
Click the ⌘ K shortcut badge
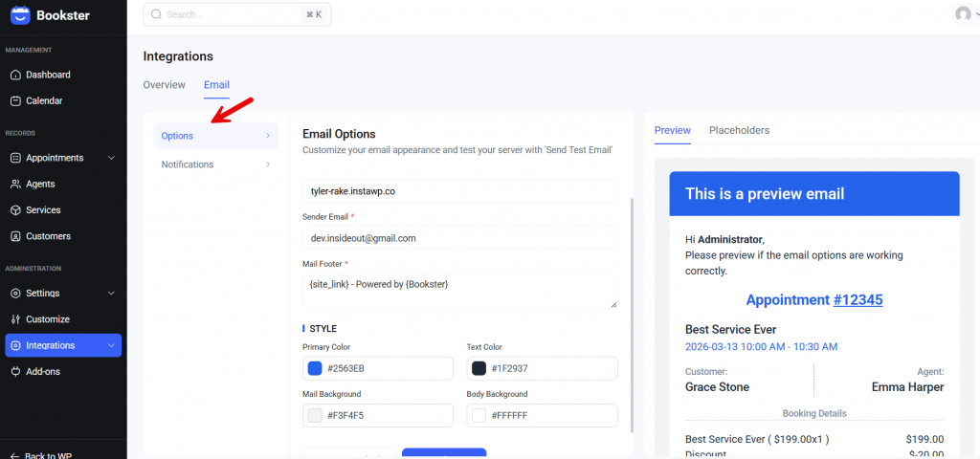click(x=314, y=14)
